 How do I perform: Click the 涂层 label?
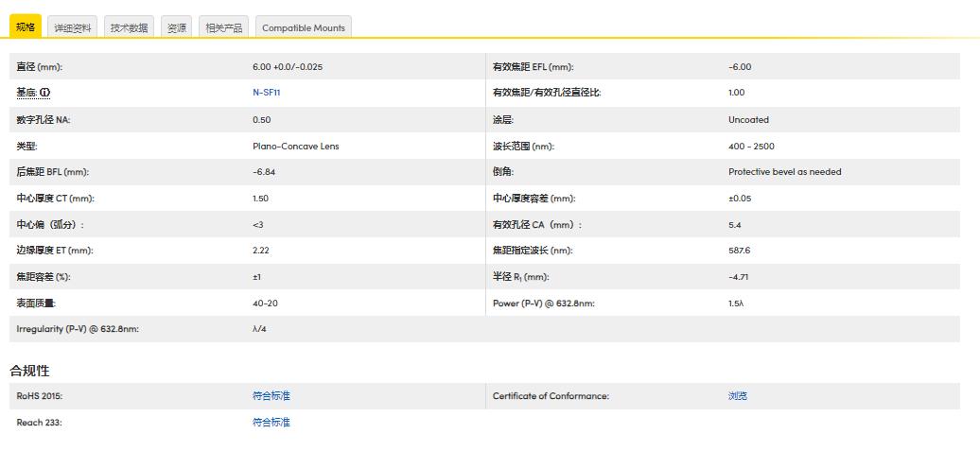[503, 120]
